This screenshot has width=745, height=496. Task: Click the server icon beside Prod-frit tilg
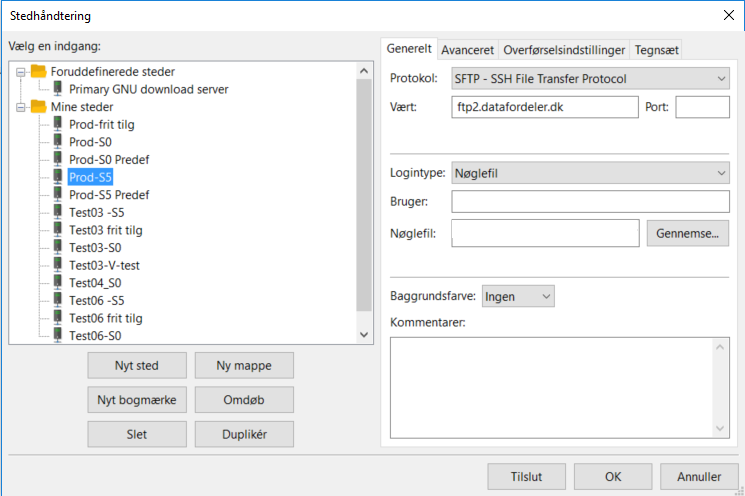click(58, 124)
